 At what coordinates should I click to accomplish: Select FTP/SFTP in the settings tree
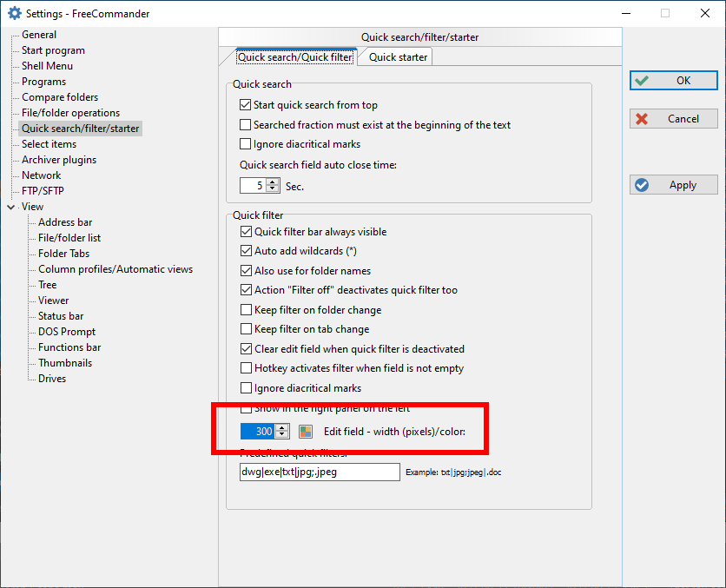click(x=43, y=191)
